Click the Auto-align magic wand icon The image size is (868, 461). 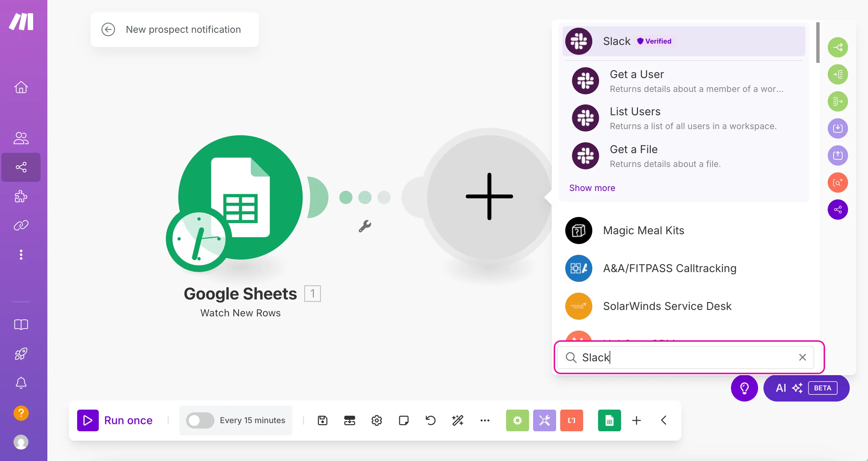pos(458,420)
